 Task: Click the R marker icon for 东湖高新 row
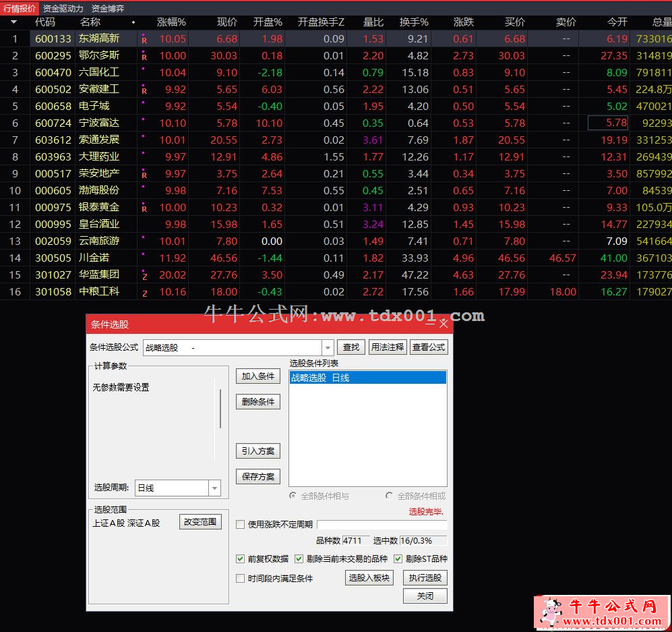(x=144, y=39)
